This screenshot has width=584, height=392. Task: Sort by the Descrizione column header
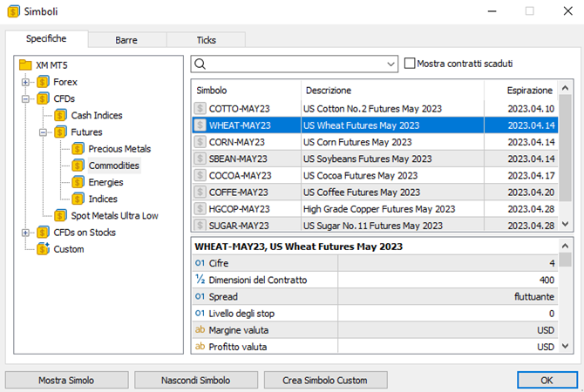392,91
